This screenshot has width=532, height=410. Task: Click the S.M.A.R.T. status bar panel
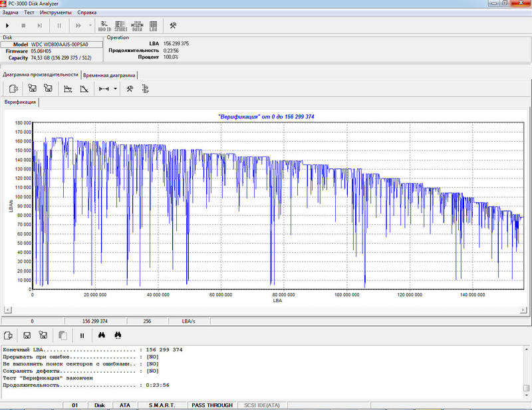tap(162, 405)
